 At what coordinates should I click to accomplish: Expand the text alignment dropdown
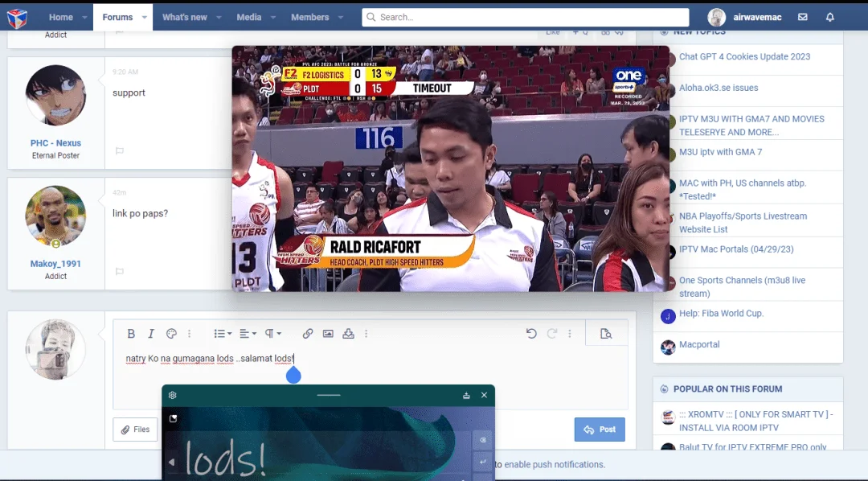pos(248,334)
